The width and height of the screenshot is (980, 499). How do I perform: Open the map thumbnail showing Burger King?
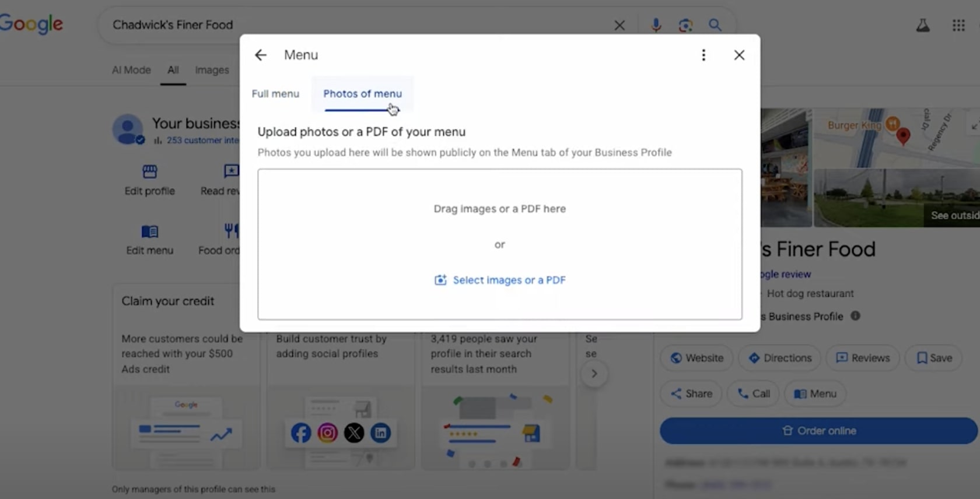897,138
